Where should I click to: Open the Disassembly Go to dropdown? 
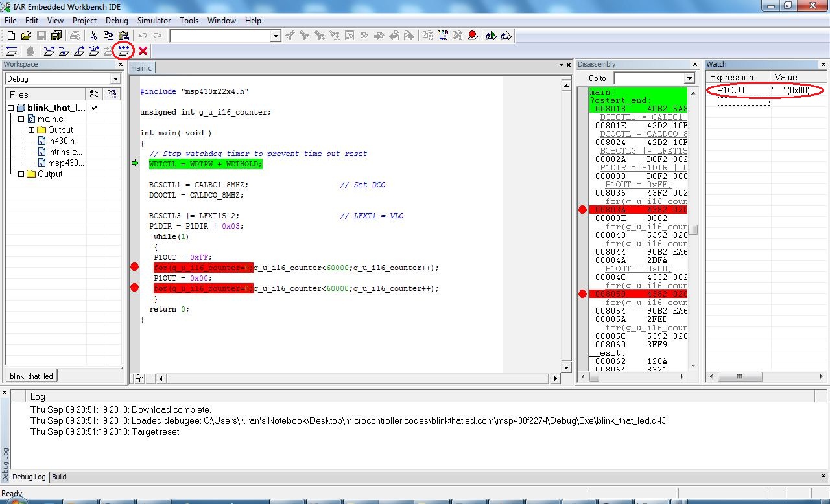[x=689, y=78]
